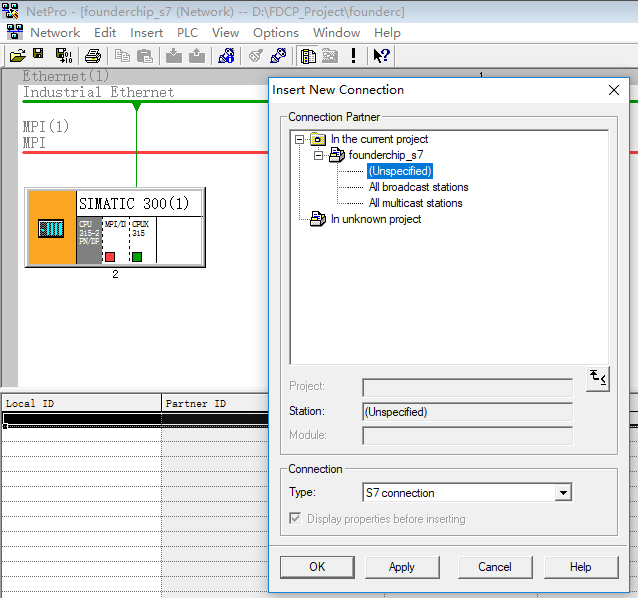Click the red MPI interface square

pyautogui.click(x=110, y=257)
